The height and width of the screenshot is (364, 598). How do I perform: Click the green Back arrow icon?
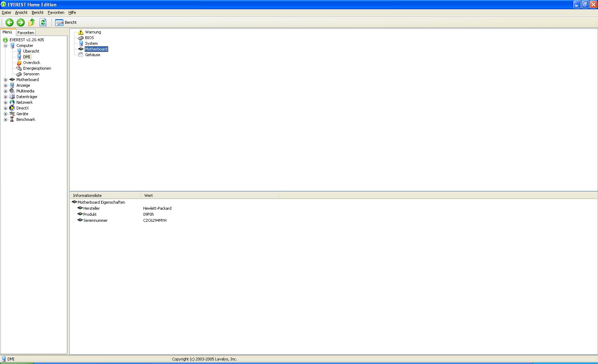(10, 22)
